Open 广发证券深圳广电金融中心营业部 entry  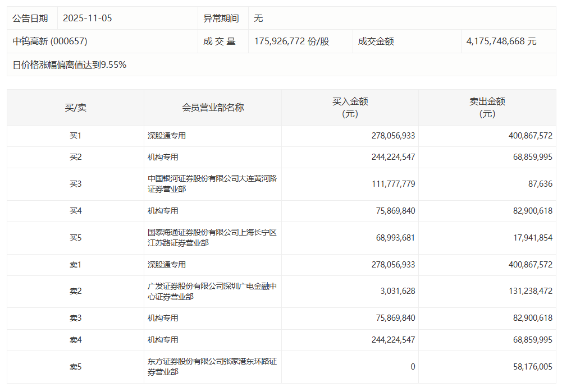(x=212, y=292)
